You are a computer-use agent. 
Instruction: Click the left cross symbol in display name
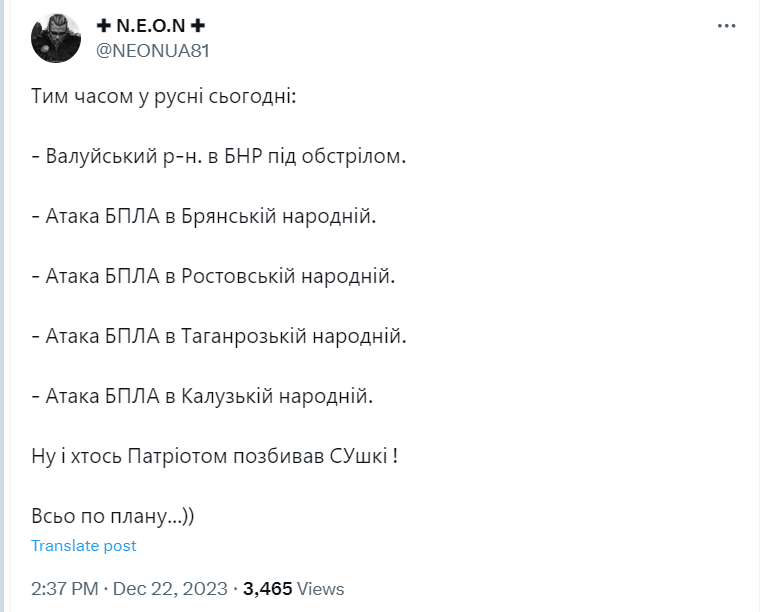[x=104, y=25]
